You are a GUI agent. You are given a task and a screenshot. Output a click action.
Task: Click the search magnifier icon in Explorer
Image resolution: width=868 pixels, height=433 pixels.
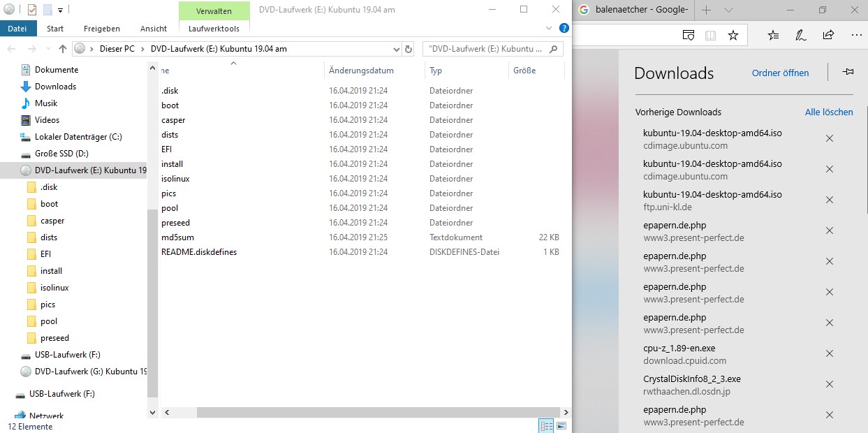(554, 49)
